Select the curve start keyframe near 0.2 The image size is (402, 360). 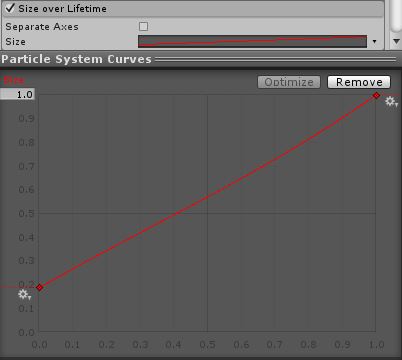[40, 287]
